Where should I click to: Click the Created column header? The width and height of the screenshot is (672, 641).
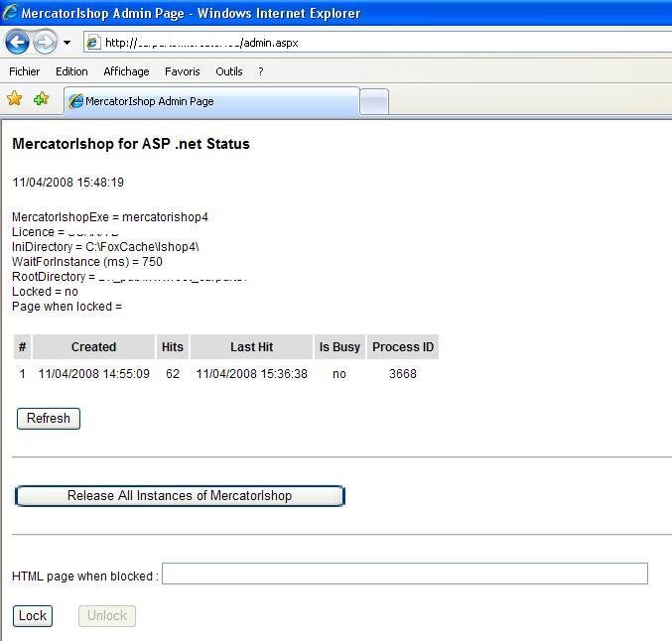click(94, 346)
